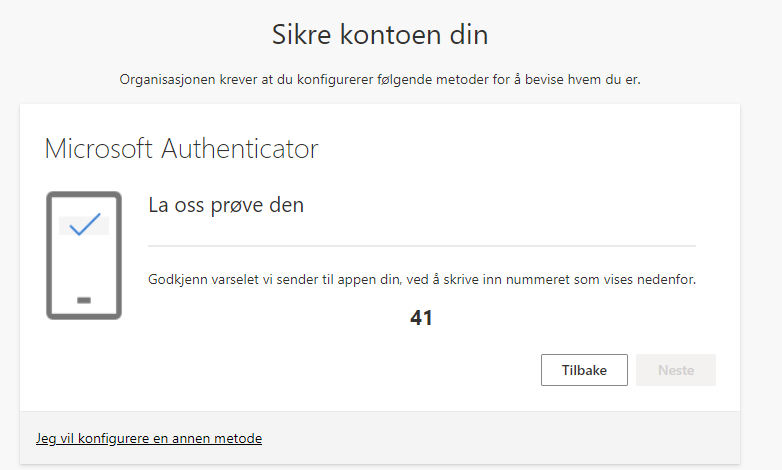Open 'Jeg vil konfigurere en annen metode' link
This screenshot has width=782, height=470.
(149, 438)
